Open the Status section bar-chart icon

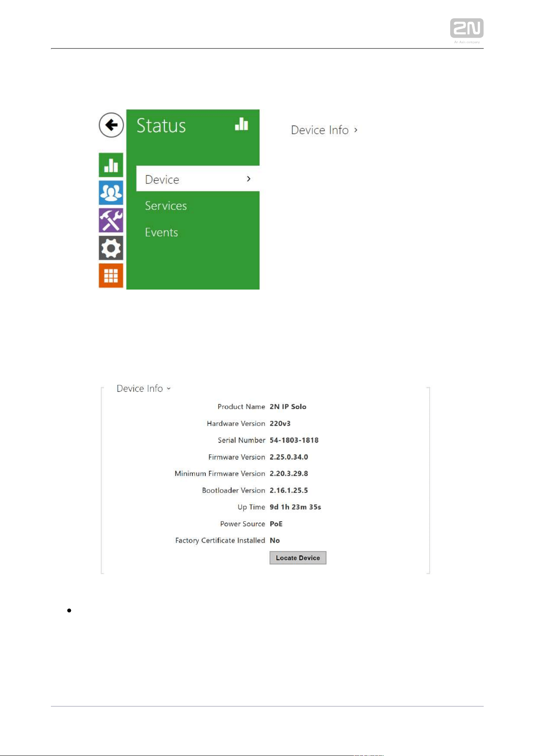pos(111,165)
